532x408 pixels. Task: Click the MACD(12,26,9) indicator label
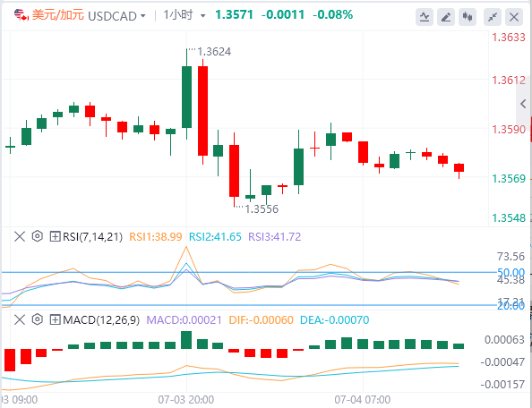101,320
